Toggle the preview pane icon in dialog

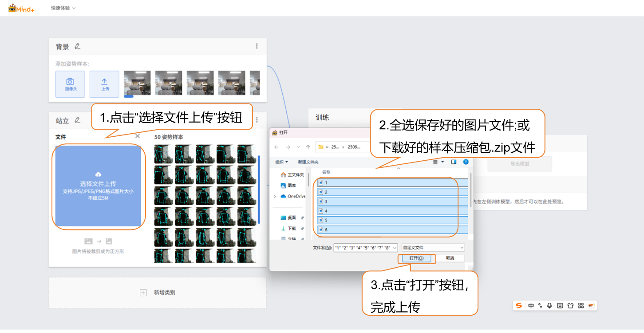(x=454, y=162)
